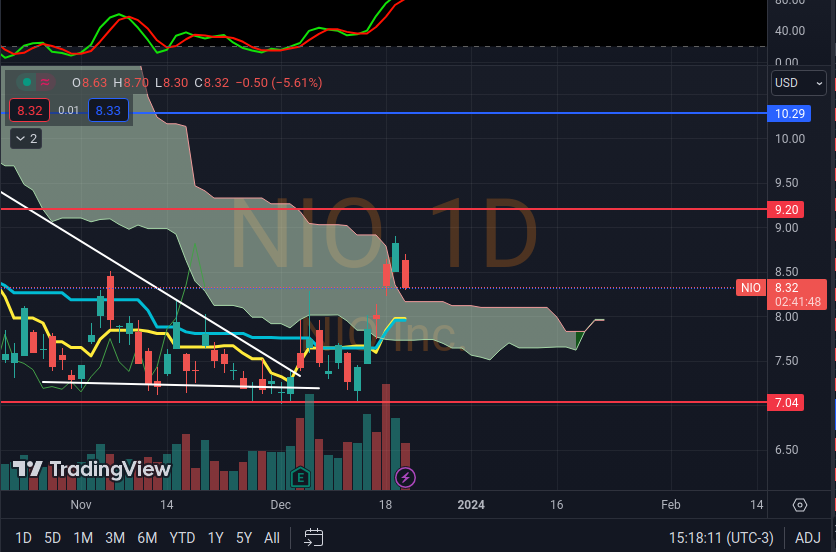
Task: Click the purple lightning bolt event marker
Action: (x=405, y=477)
